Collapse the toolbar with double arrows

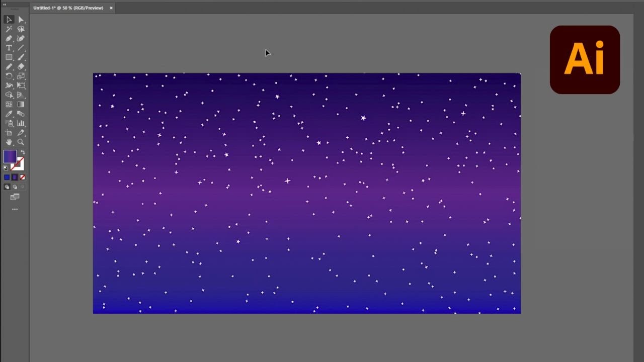coord(5,5)
